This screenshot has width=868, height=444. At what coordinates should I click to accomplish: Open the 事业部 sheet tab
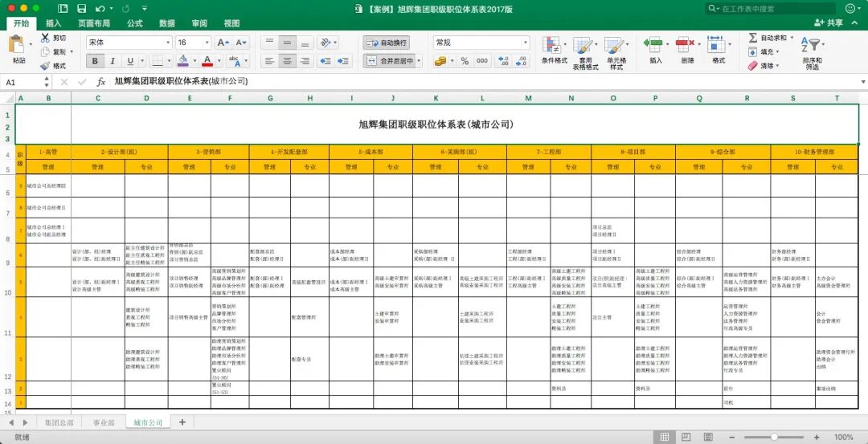pyautogui.click(x=104, y=422)
